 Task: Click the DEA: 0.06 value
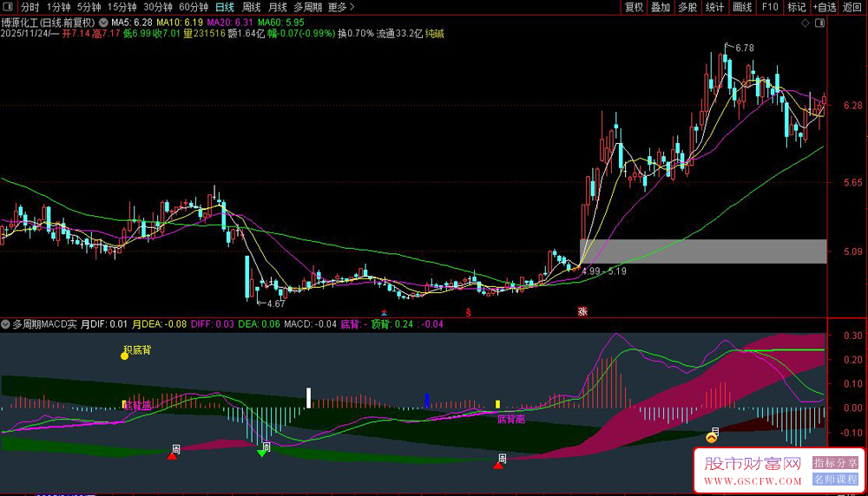(259, 324)
